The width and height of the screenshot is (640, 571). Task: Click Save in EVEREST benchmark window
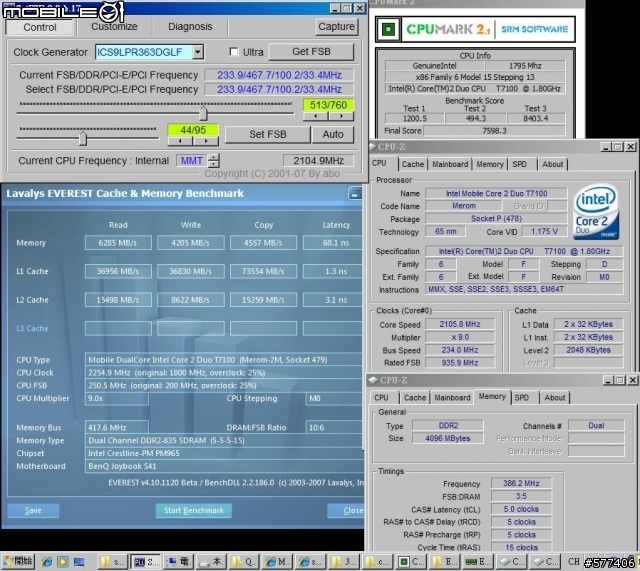point(33,511)
